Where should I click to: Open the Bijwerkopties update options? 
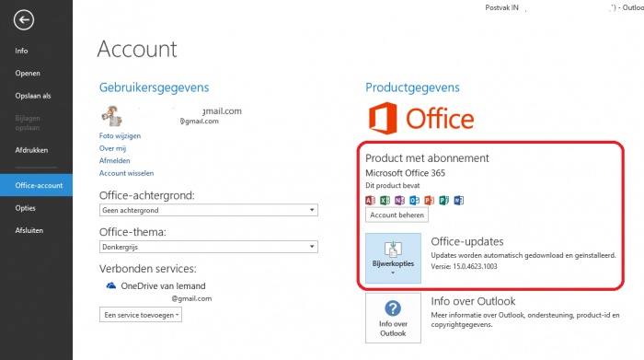(x=393, y=258)
